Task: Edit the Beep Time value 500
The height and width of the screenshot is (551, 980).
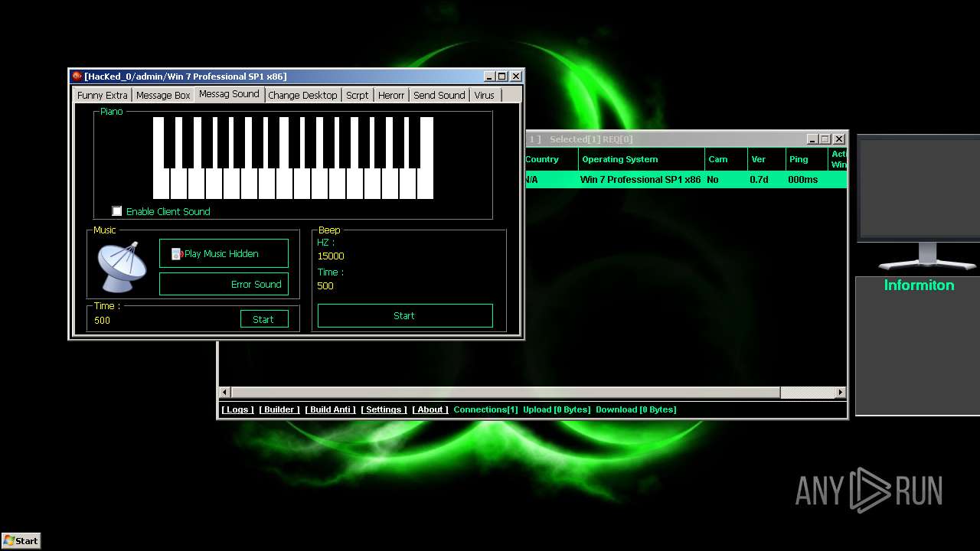Action: (x=325, y=285)
